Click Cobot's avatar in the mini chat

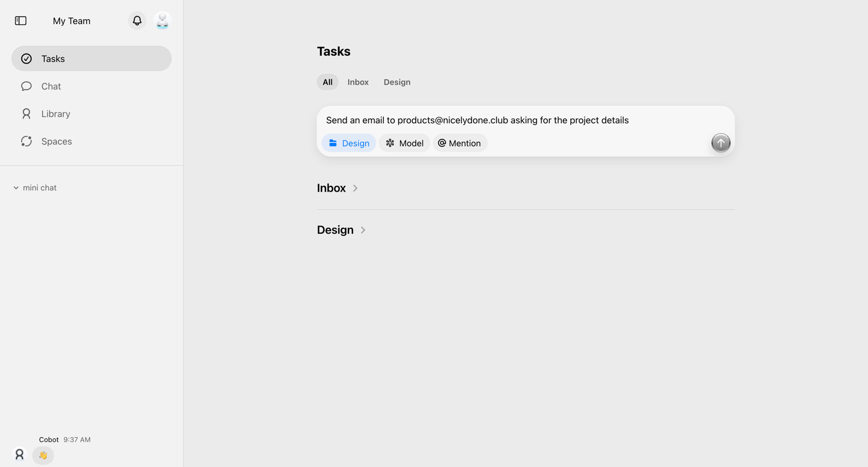pyautogui.click(x=20, y=454)
